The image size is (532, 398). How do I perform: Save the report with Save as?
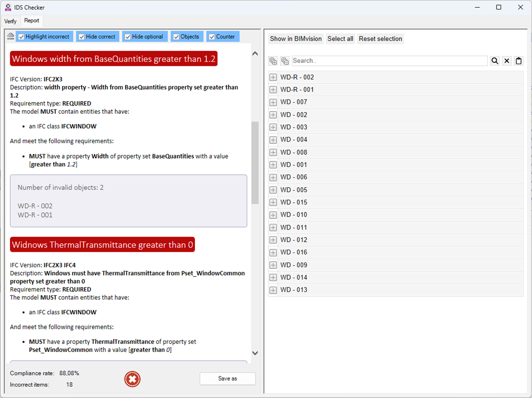tap(227, 379)
